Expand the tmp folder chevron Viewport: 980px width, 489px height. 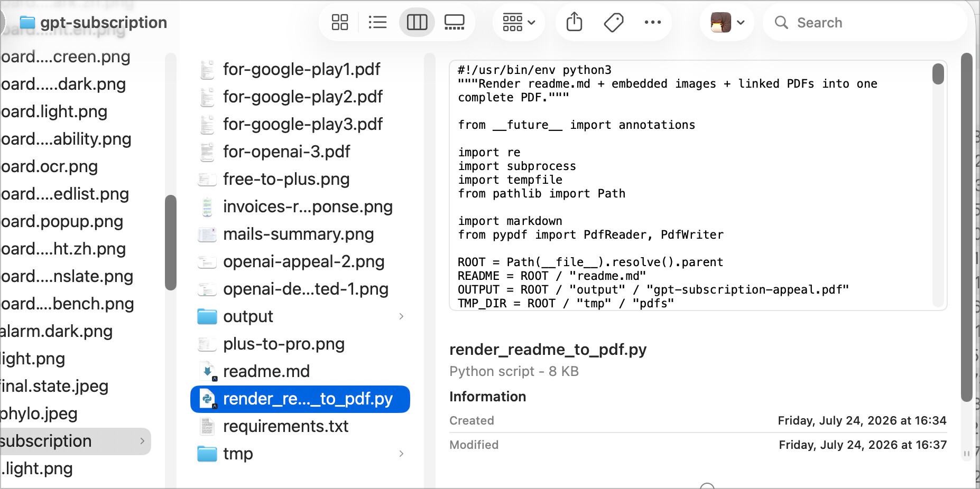[x=401, y=454]
